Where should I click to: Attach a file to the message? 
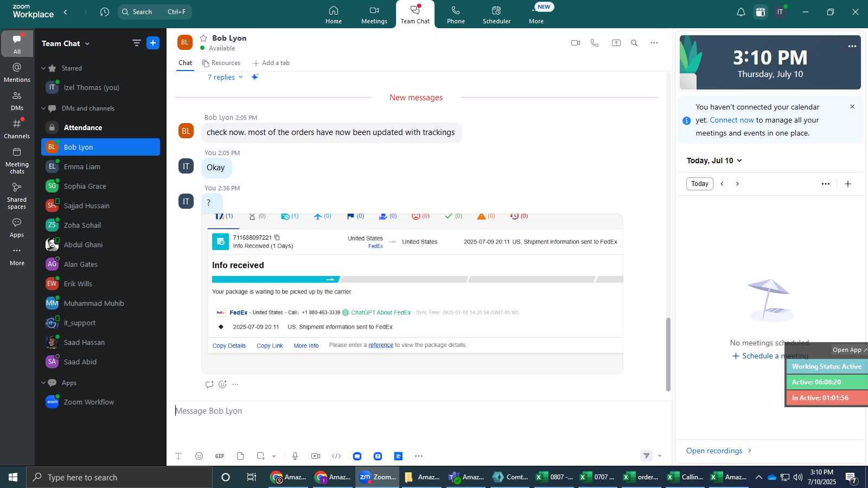(x=240, y=456)
